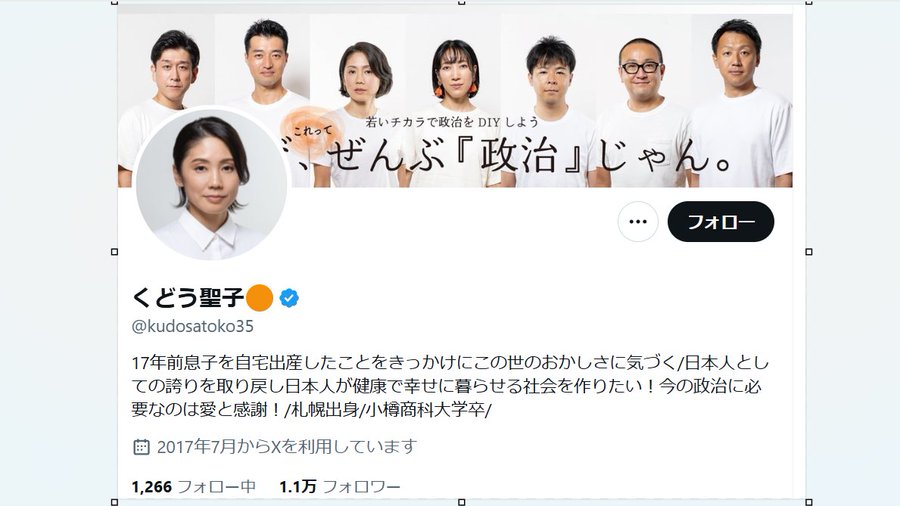Click the blue verified checkmark badge
This screenshot has height=506, width=900.
[289, 298]
